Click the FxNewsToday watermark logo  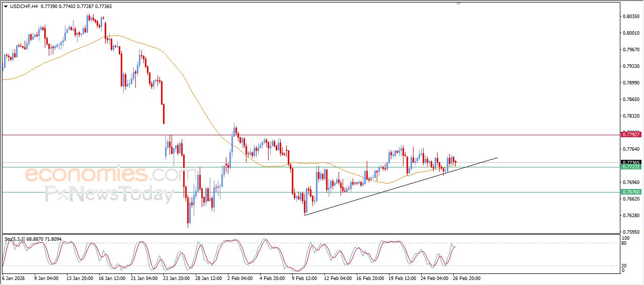(x=109, y=194)
